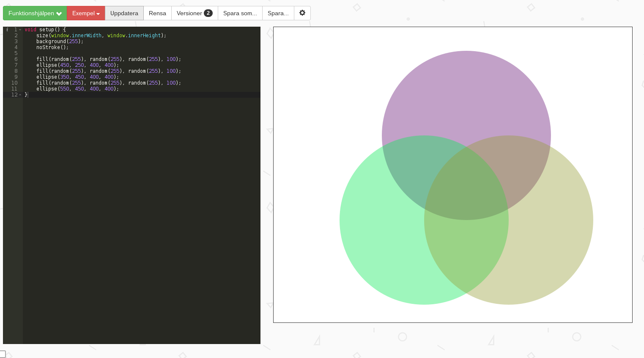Place cursor on background(255) line

coord(60,41)
